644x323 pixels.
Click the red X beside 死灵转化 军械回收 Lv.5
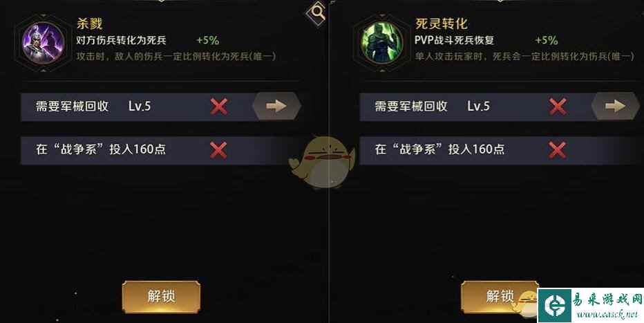[558, 107]
